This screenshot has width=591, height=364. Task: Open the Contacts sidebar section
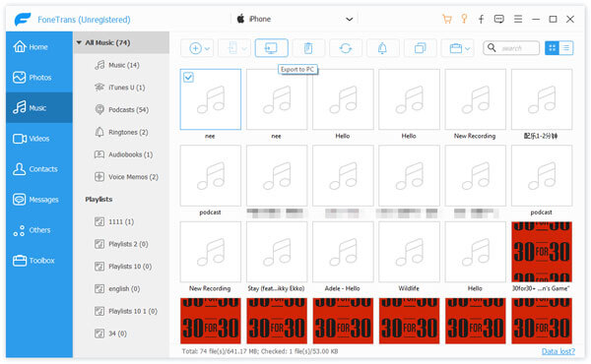point(38,169)
